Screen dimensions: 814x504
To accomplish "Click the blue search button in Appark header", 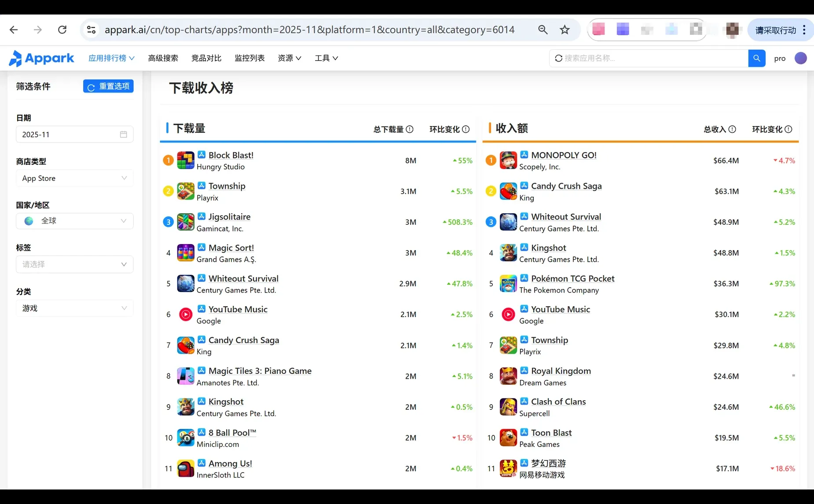I will click(757, 58).
